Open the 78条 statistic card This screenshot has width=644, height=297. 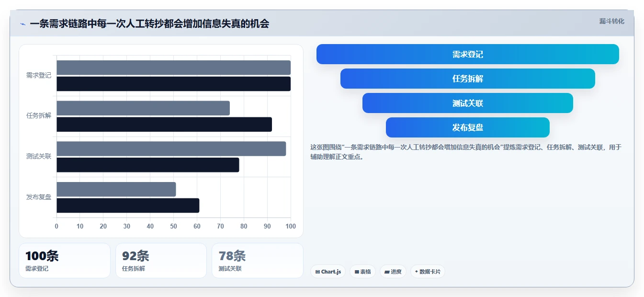(258, 261)
